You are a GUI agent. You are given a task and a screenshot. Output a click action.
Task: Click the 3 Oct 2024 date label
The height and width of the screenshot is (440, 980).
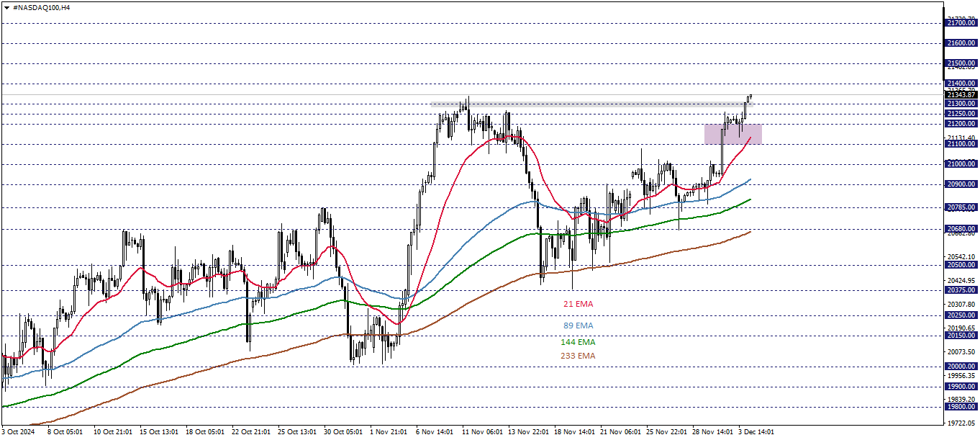point(17,432)
